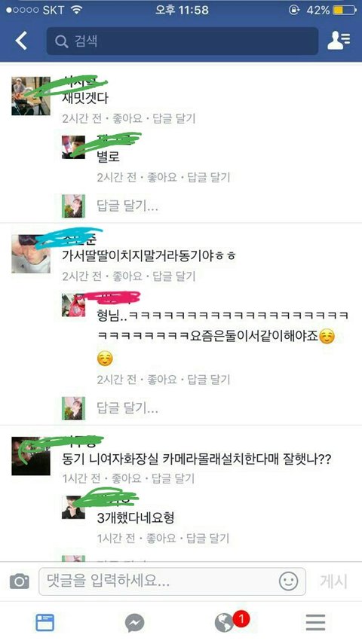Tap the camera icon beside comment box
The image size is (362, 644).
pos(20,581)
